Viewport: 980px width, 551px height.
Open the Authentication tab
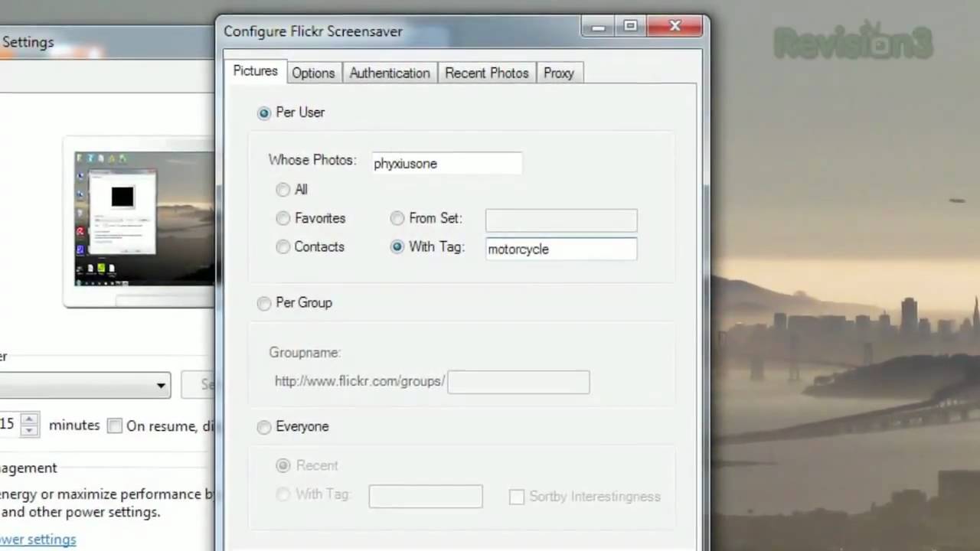(390, 73)
